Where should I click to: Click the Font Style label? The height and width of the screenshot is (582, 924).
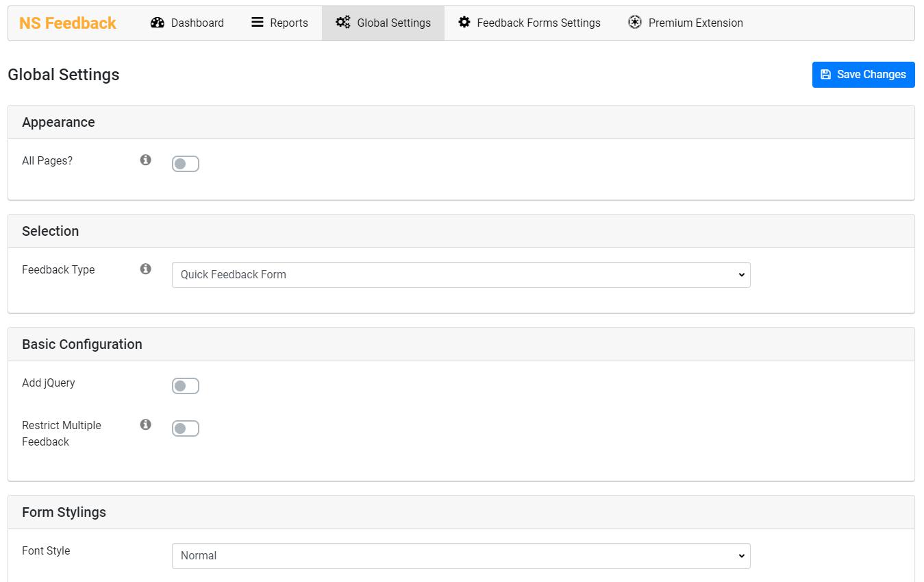pos(46,550)
